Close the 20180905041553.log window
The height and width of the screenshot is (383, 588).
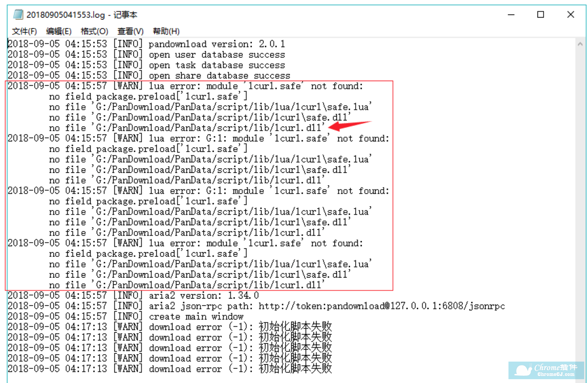(570, 15)
